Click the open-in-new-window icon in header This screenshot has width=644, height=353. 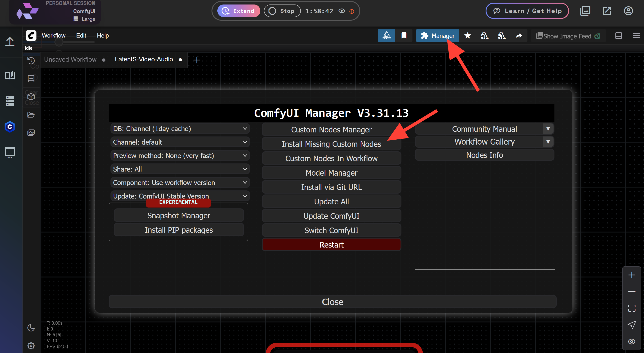tap(607, 11)
